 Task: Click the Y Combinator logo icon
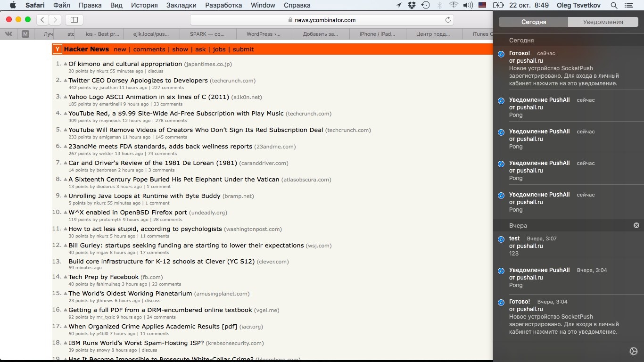58,49
